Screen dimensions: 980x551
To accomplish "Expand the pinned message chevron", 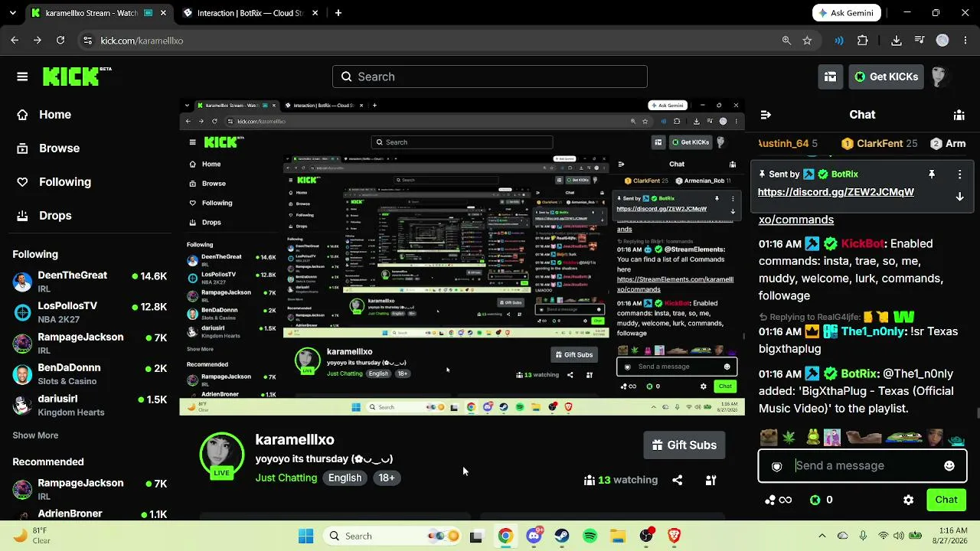I will [x=959, y=197].
